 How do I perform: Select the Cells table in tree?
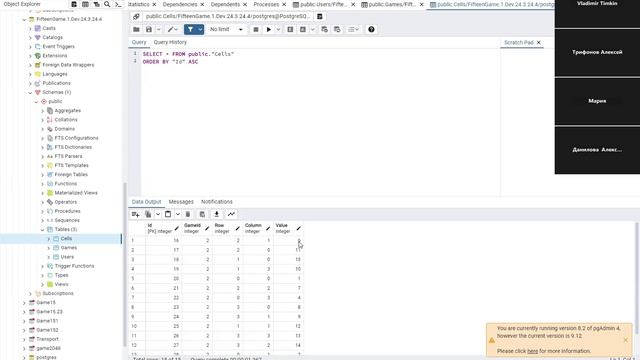[x=66, y=239]
